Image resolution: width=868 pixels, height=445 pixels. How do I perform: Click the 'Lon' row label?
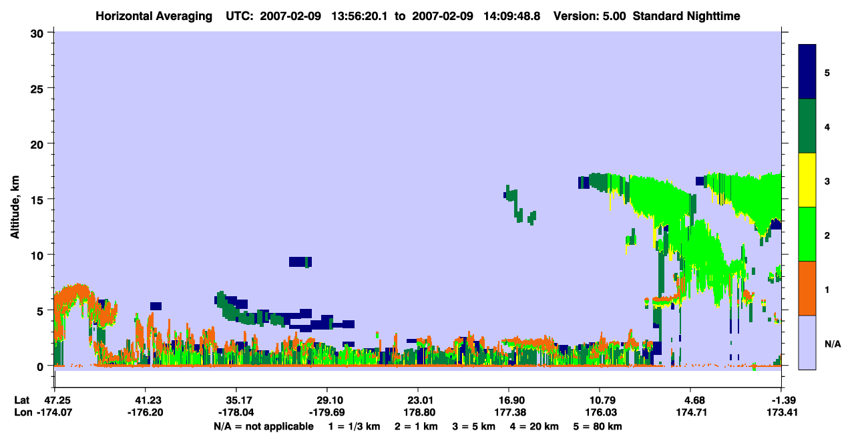[x=23, y=413]
